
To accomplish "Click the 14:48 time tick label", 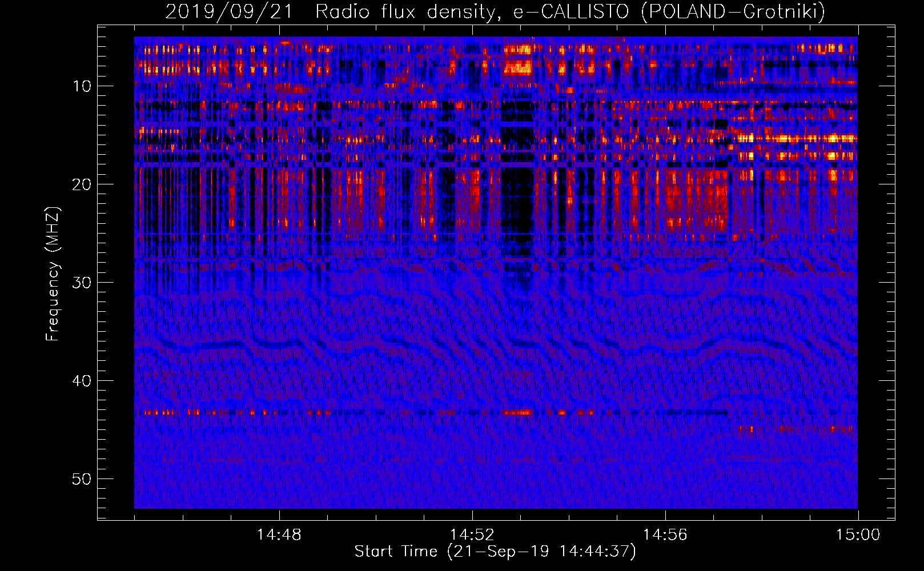I will [279, 535].
